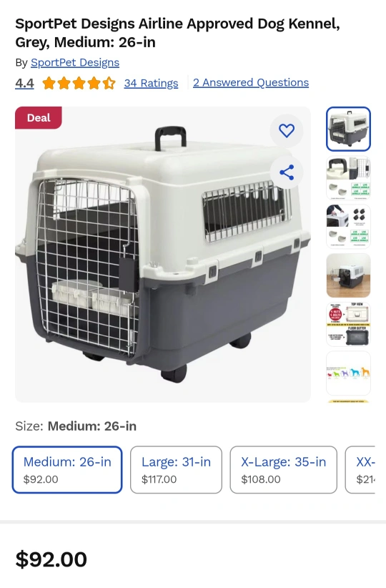Tap the share icon on product image
The image size is (386, 588).
287,172
